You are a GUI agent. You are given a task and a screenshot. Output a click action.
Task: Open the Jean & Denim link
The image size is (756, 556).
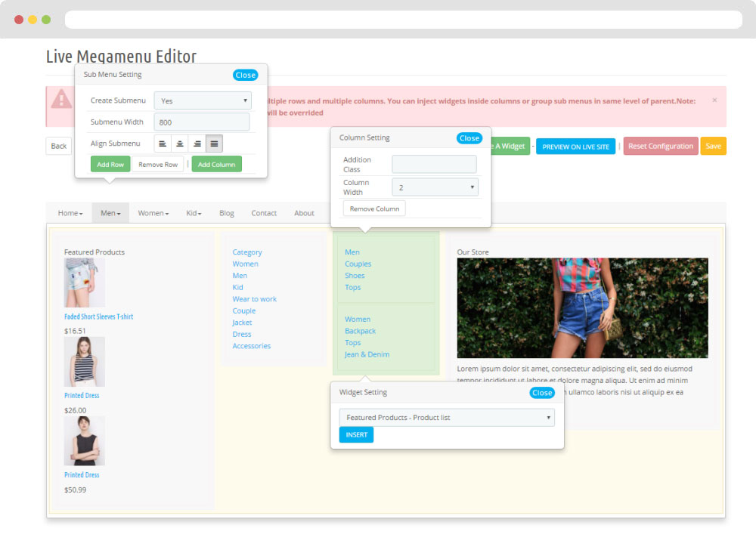367,354
